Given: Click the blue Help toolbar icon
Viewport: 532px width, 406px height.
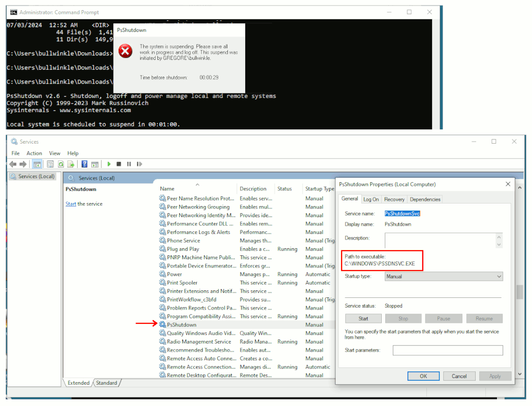Looking at the screenshot, I should pos(84,164).
